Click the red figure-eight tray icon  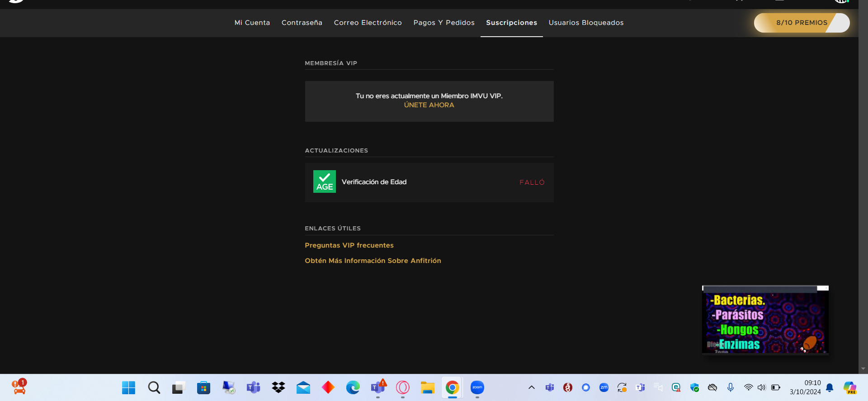(568, 387)
